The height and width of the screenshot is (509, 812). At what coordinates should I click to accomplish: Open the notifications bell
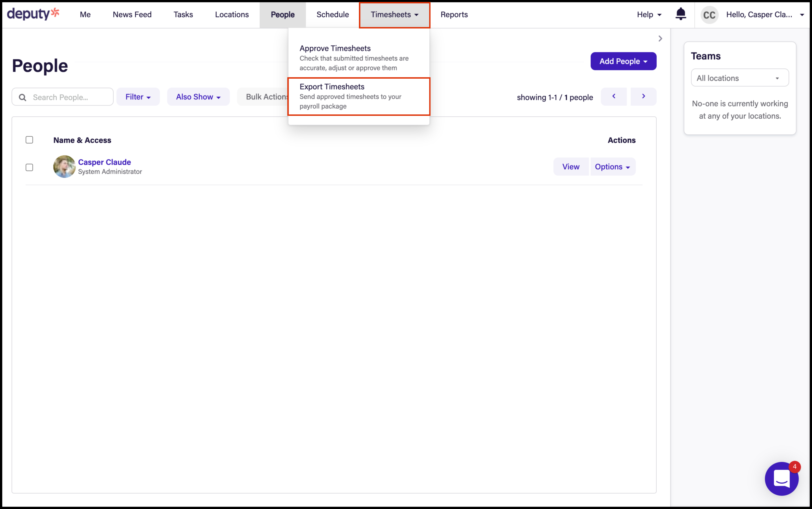[680, 14]
